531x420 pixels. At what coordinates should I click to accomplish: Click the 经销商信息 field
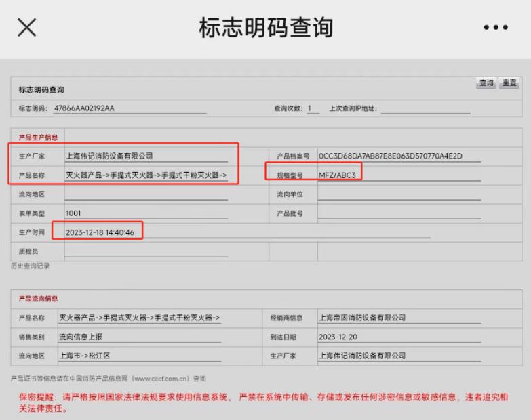click(x=399, y=318)
